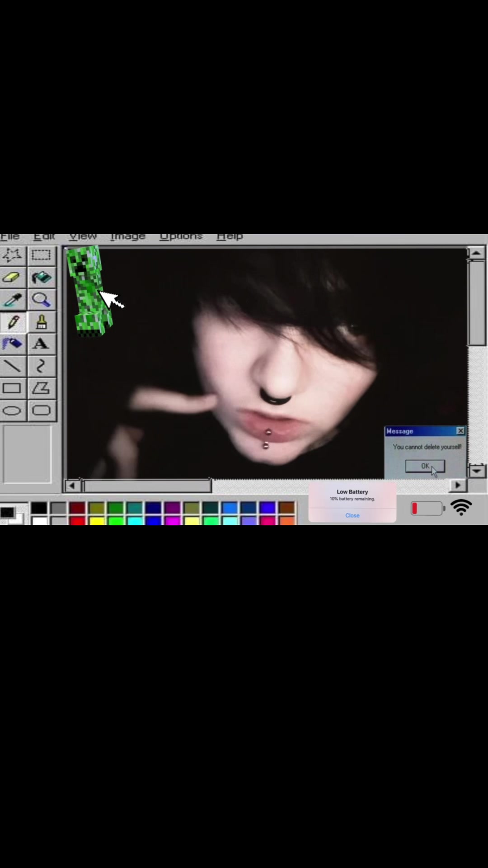Screen dimensions: 488x868
Task: Select the Airbrush spray tool
Action: [x=13, y=344]
